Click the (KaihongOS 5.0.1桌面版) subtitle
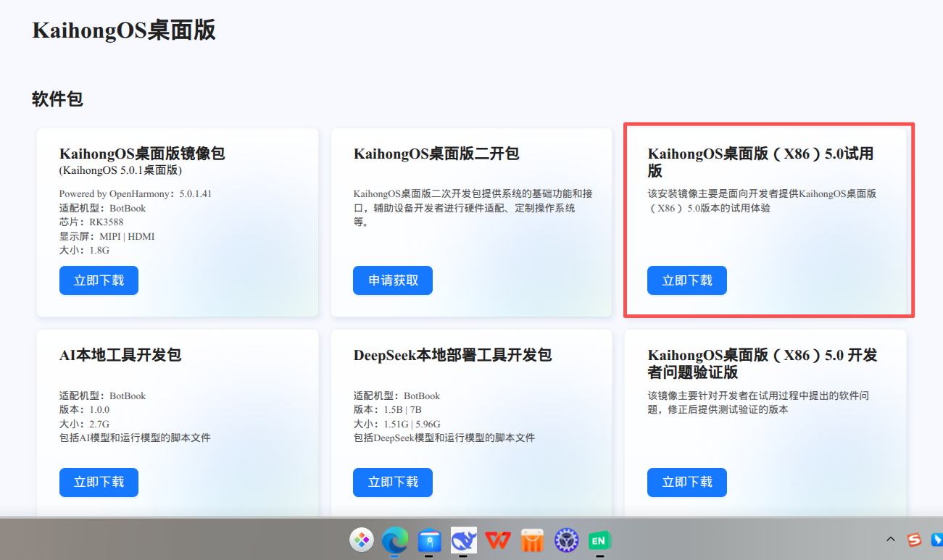This screenshot has width=943, height=560. (120, 171)
